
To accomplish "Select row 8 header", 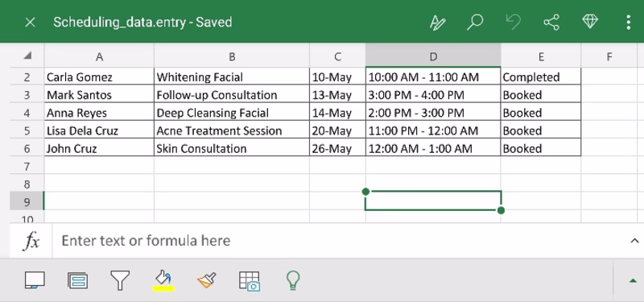I will click(27, 184).
